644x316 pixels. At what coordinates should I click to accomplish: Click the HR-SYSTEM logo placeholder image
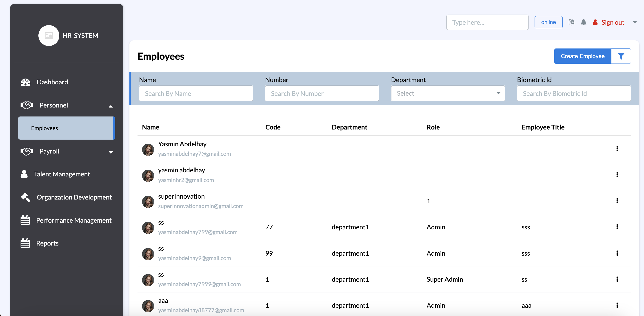coord(49,35)
